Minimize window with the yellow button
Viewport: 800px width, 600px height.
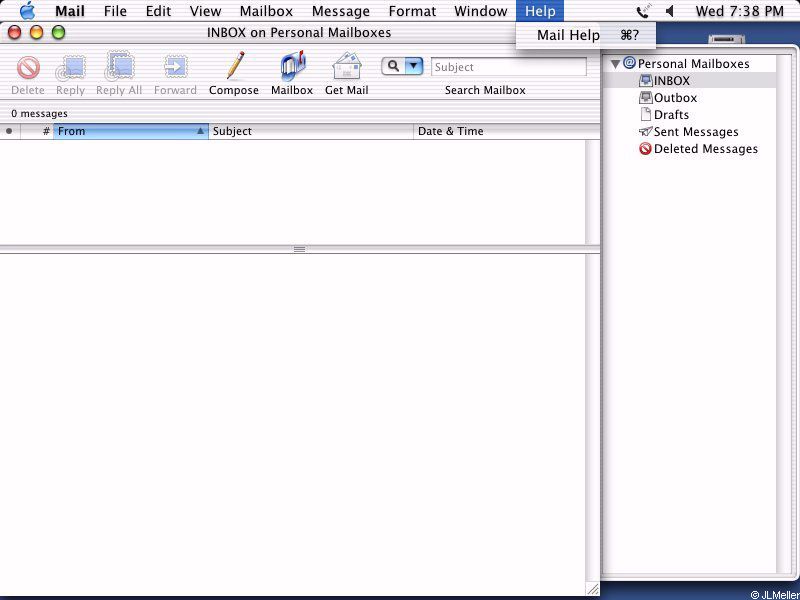click(x=37, y=33)
